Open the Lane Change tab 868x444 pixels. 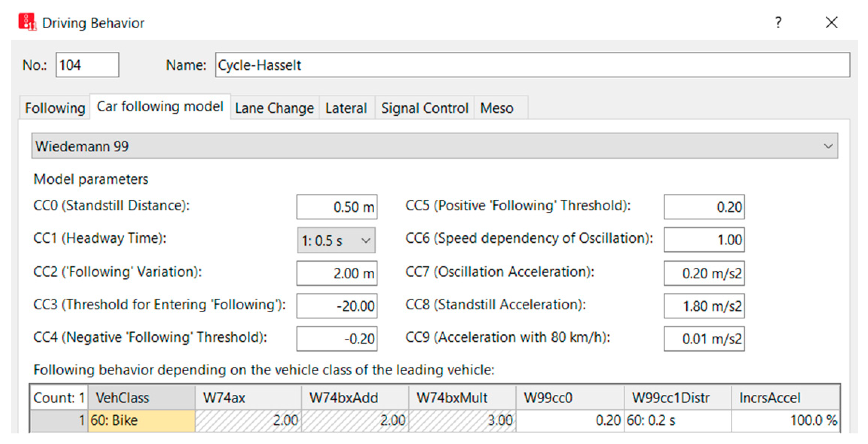(x=274, y=108)
